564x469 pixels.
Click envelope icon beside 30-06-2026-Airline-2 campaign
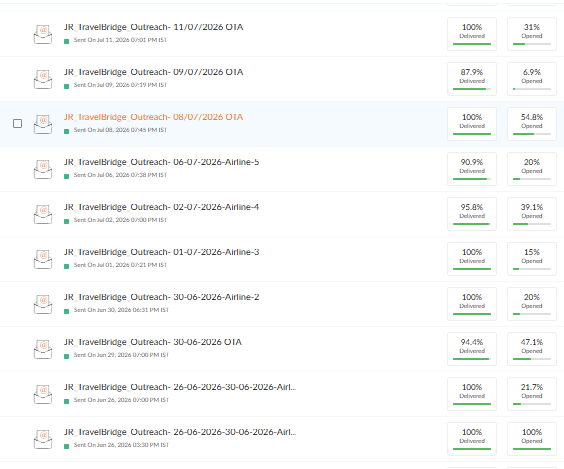click(43, 304)
